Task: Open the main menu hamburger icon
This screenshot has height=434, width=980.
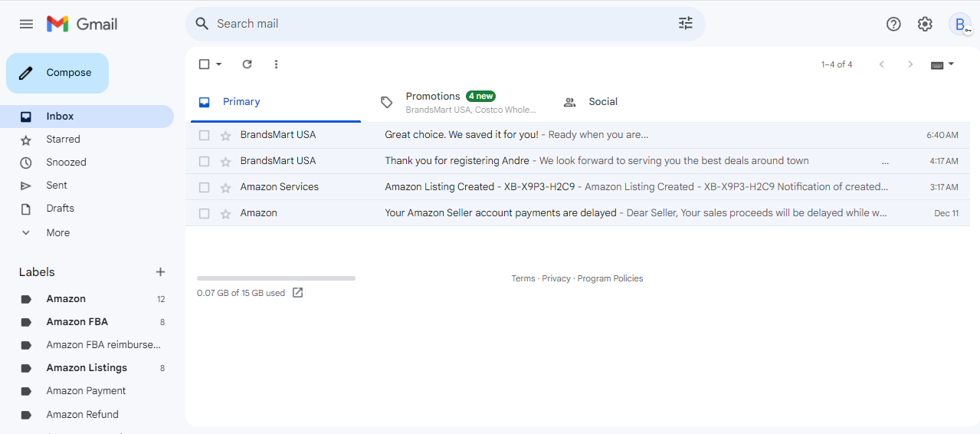Action: tap(26, 24)
